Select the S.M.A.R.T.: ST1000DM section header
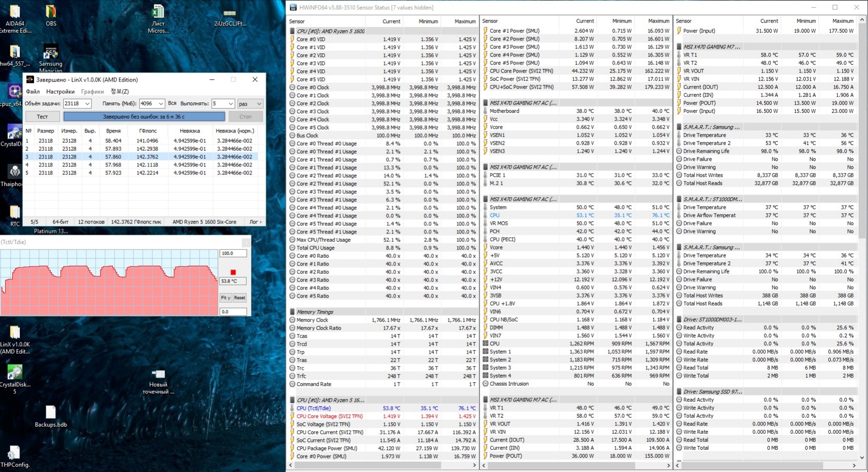This screenshot has height=472, width=868. [766, 199]
